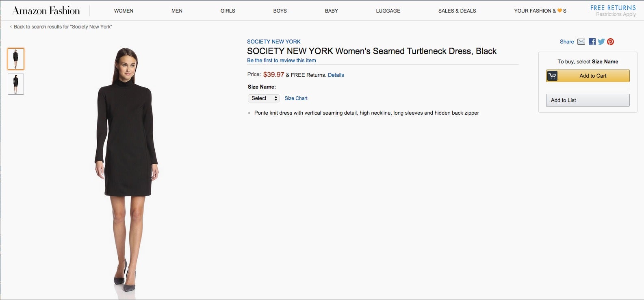644x300 pixels.
Task: Open YOUR FASHION & favorites menu
Action: pyautogui.click(x=540, y=11)
